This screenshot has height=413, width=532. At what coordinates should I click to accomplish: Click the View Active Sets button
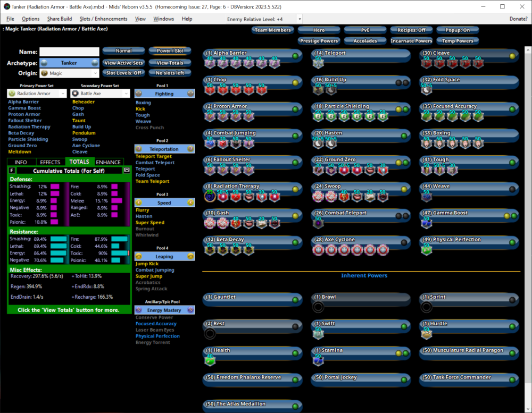(x=123, y=63)
